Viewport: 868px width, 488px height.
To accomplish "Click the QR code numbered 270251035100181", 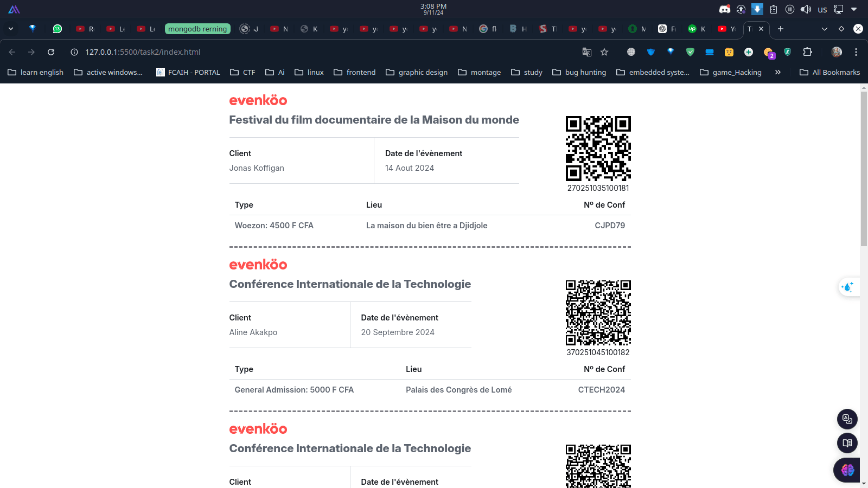I will 598,149.
